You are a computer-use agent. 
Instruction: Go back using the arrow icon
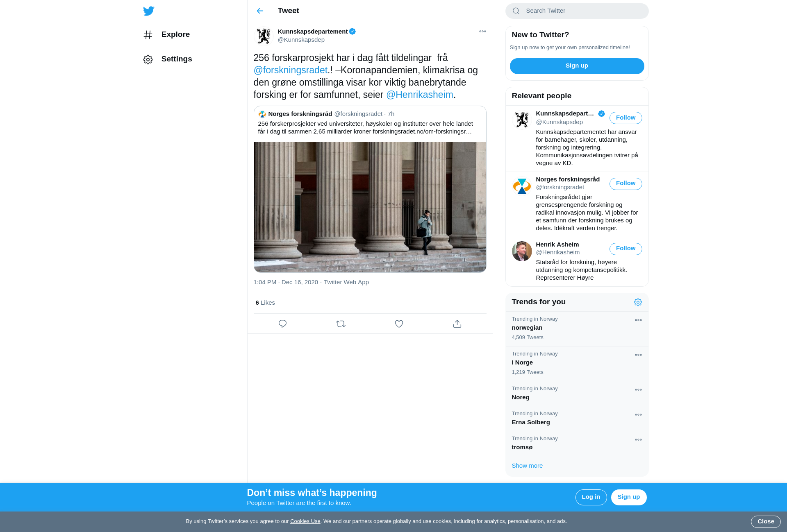click(x=260, y=11)
